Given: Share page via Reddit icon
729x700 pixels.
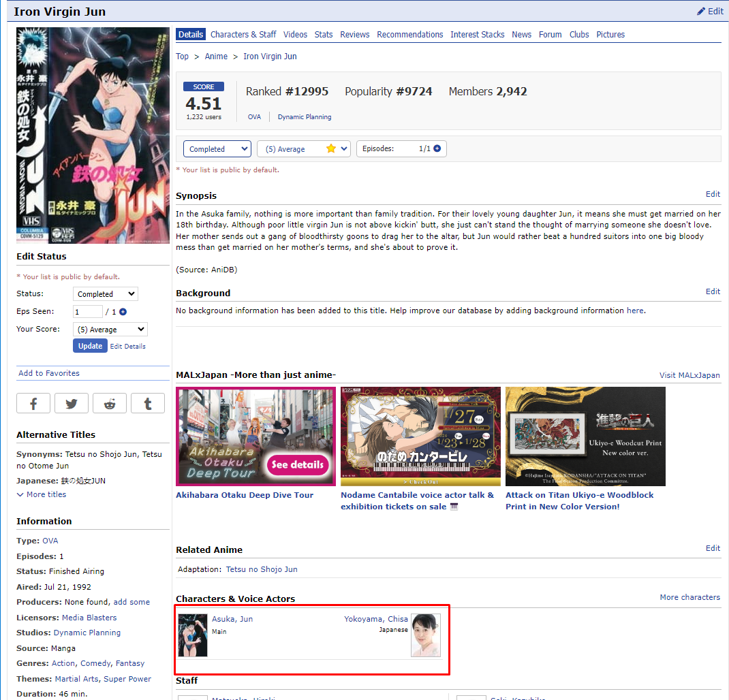Looking at the screenshot, I should (x=110, y=403).
